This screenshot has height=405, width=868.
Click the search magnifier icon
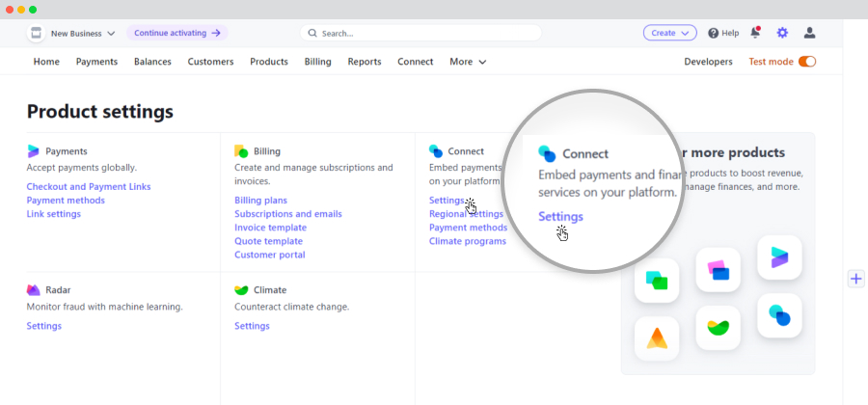[x=312, y=33]
